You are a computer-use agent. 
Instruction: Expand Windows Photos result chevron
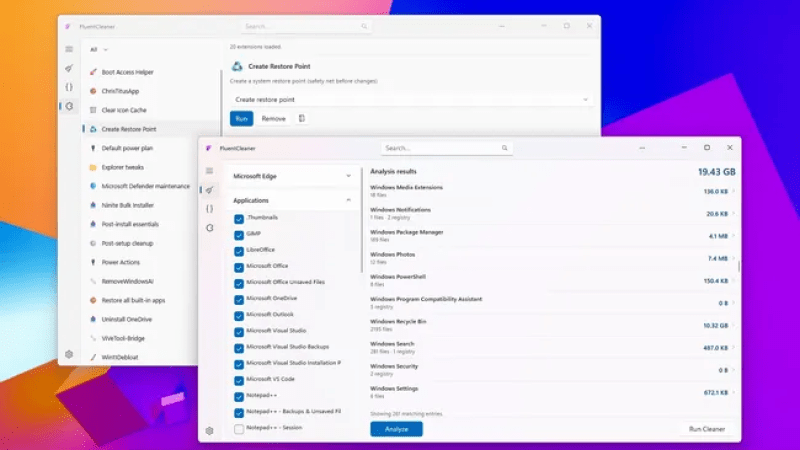tap(733, 258)
